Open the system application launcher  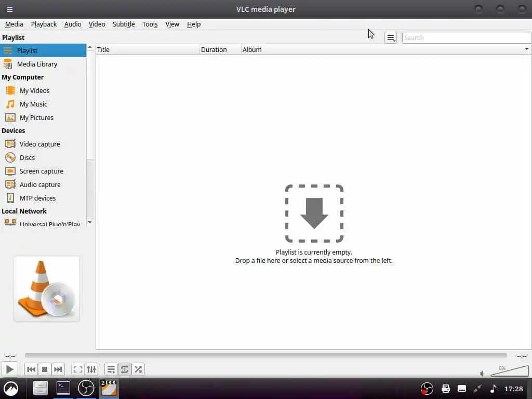click(11, 389)
